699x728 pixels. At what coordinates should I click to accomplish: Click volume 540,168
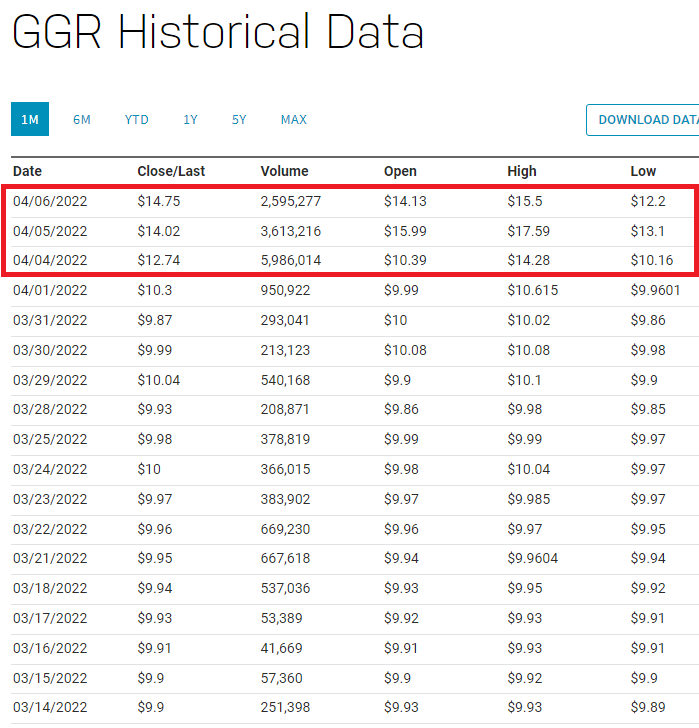[285, 380]
